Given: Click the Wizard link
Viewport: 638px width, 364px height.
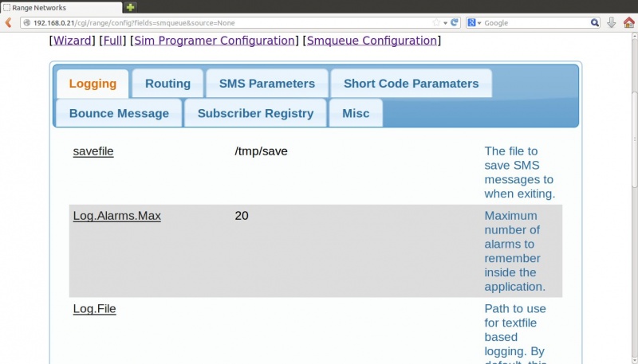Looking at the screenshot, I should point(72,40).
